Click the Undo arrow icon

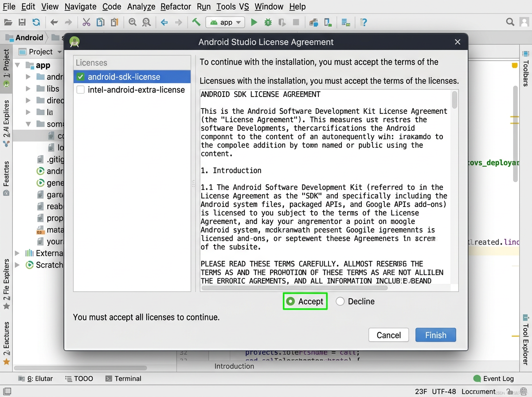coord(54,22)
